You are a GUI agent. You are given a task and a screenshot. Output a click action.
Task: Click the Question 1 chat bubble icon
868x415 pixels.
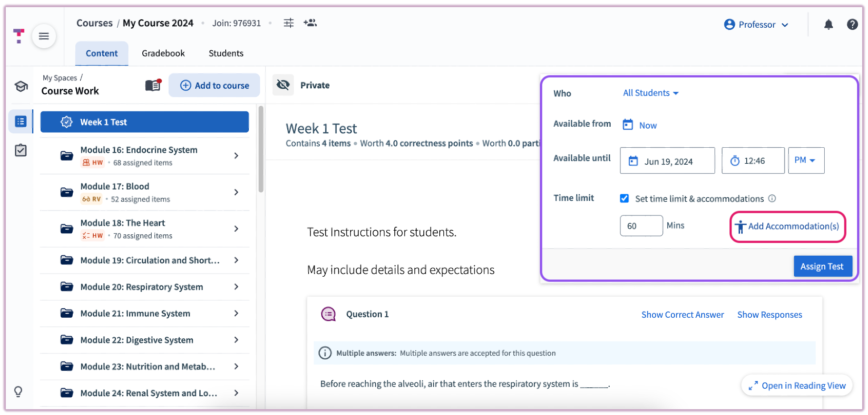[329, 314]
